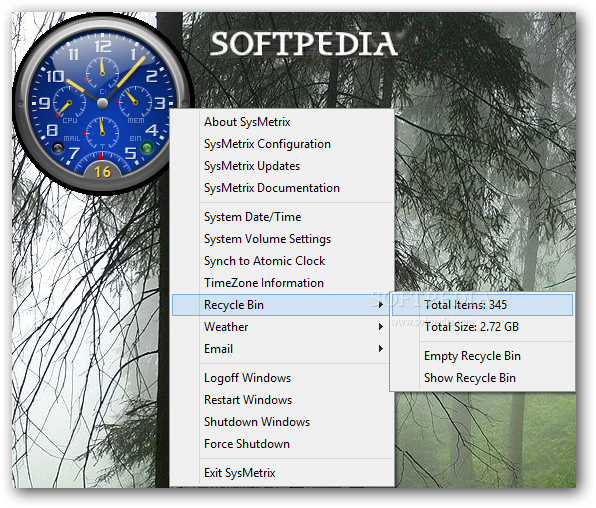Click the dark MAIL indicator on clock
The width and height of the screenshot is (596, 508).
(58, 148)
